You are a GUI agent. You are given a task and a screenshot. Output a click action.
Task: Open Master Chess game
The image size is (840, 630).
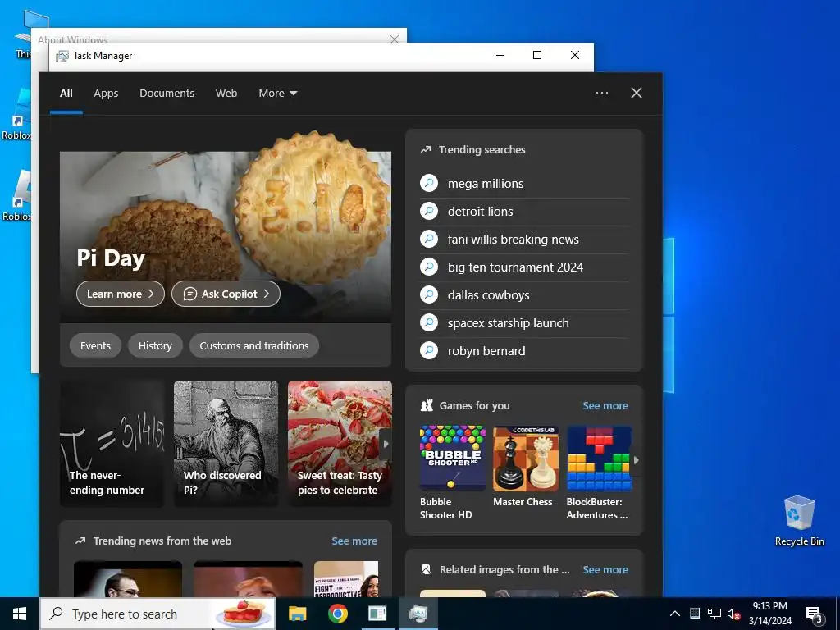tap(526, 467)
